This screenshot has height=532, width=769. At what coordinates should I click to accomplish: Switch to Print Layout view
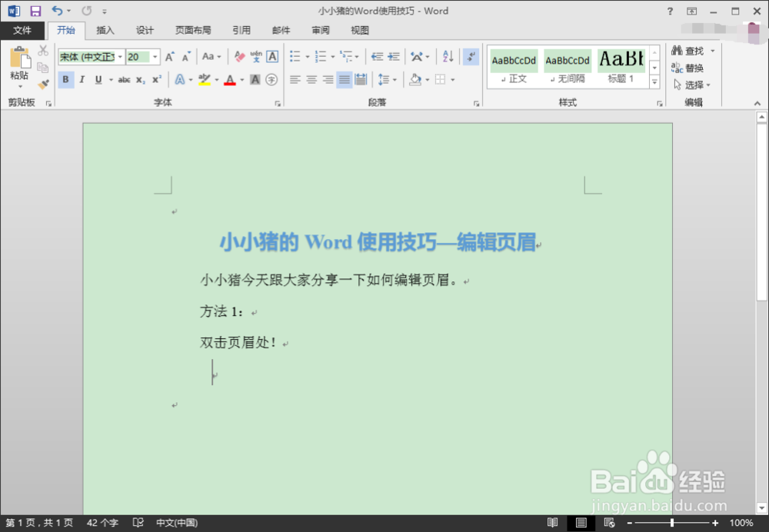[x=581, y=523]
